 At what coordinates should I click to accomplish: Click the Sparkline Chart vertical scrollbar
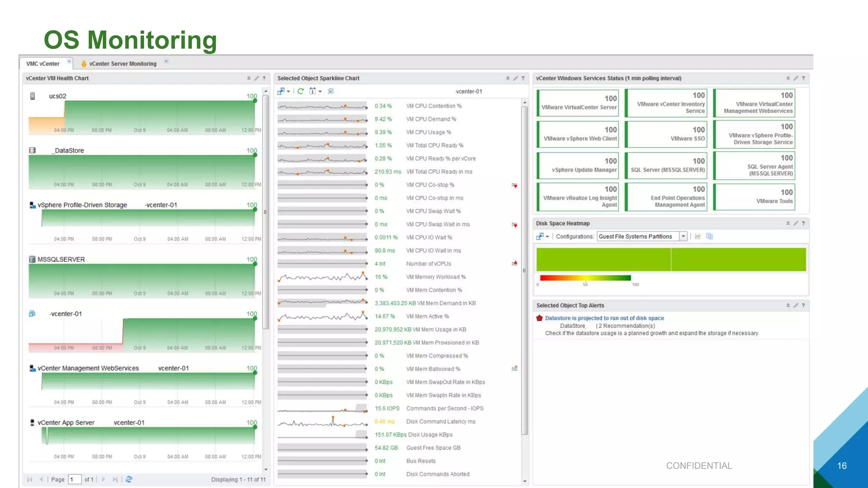[525, 270]
